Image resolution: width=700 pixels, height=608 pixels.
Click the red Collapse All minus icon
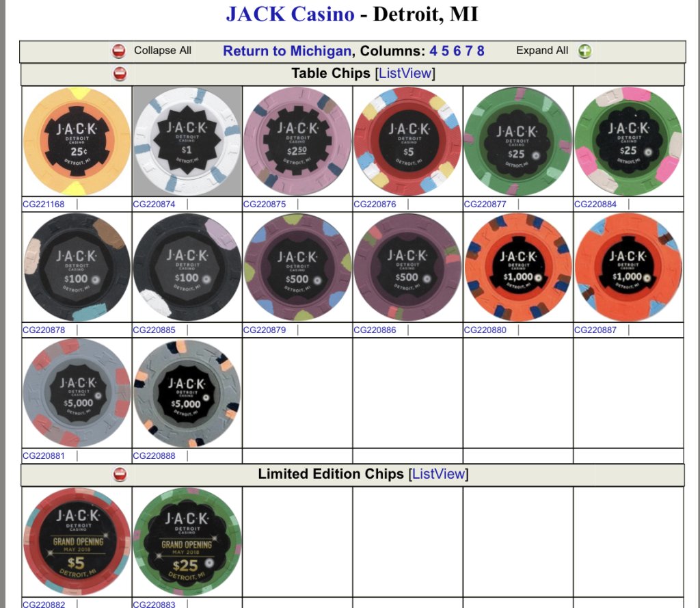[x=118, y=51]
